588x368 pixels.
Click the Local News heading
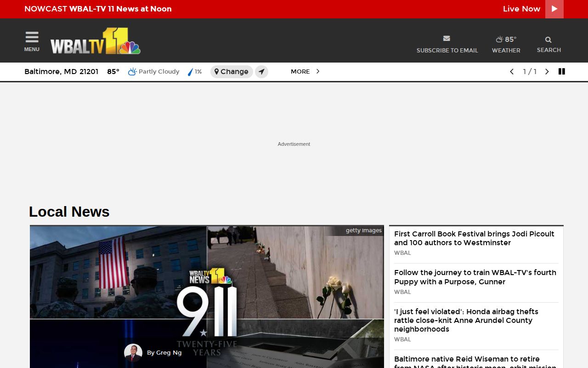[69, 212]
